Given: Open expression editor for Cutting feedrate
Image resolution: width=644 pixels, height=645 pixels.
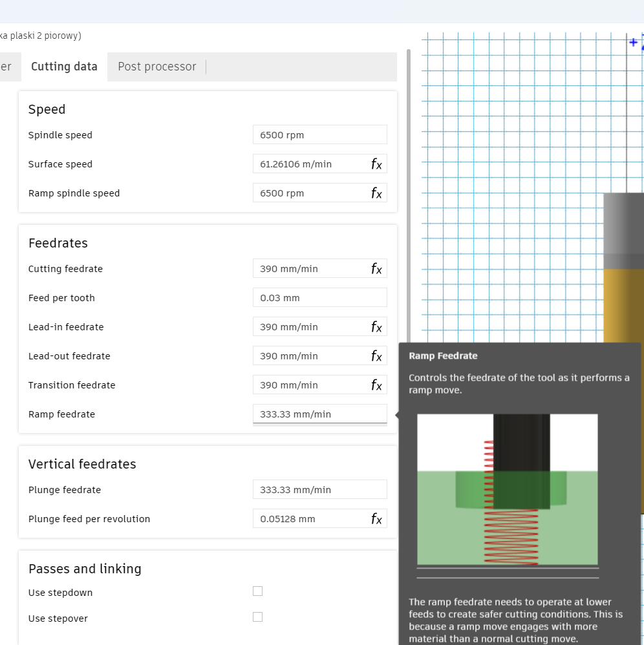Looking at the screenshot, I should point(376,269).
